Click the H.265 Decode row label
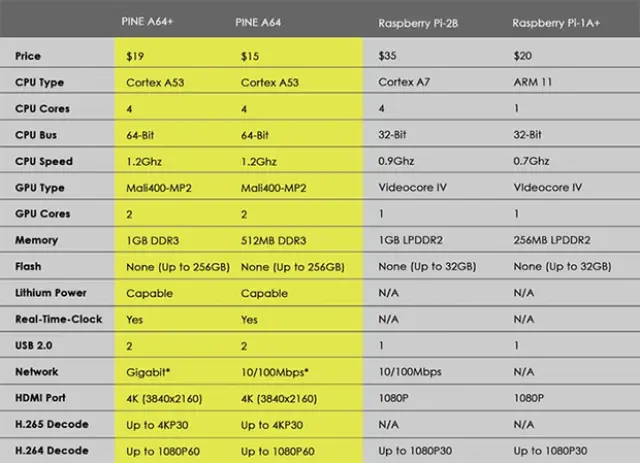Image resolution: width=640 pixels, height=463 pixels. tap(50, 424)
